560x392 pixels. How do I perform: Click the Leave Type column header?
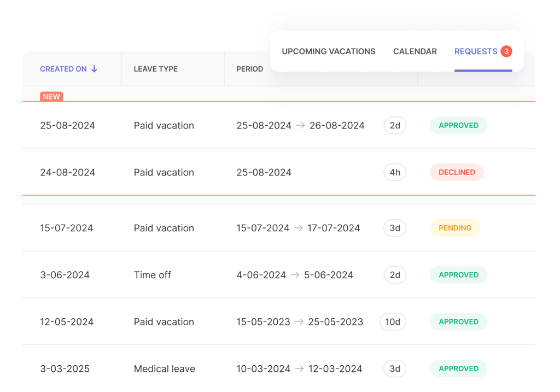point(156,69)
